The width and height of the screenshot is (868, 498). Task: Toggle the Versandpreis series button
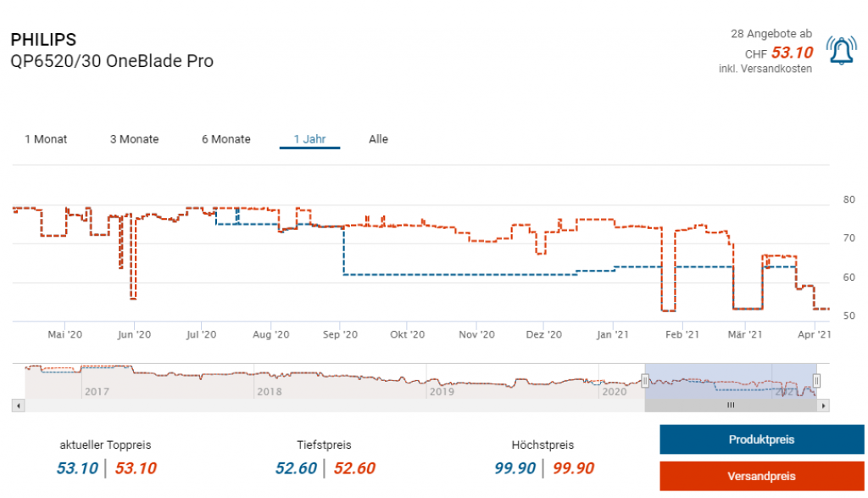click(761, 476)
